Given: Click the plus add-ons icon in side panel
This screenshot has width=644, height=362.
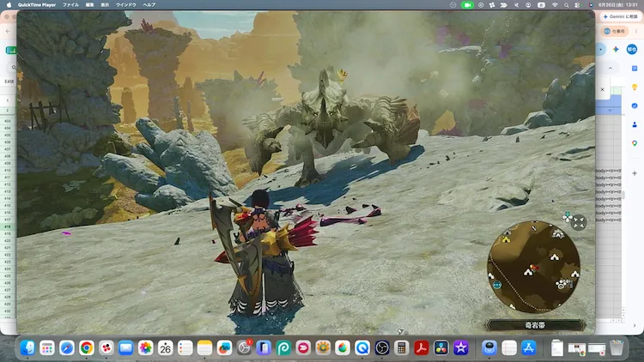Looking at the screenshot, I should [x=635, y=173].
